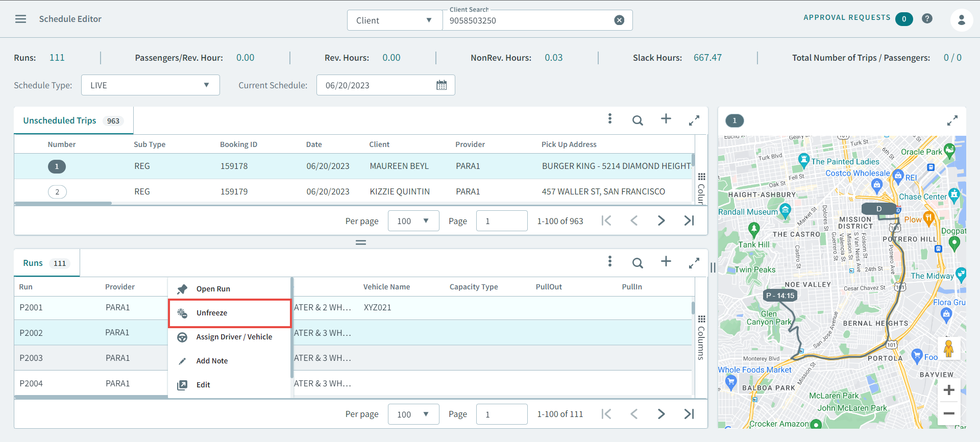Add a new unscheduled trip
Screen dimensions: 980x442
pos(666,119)
